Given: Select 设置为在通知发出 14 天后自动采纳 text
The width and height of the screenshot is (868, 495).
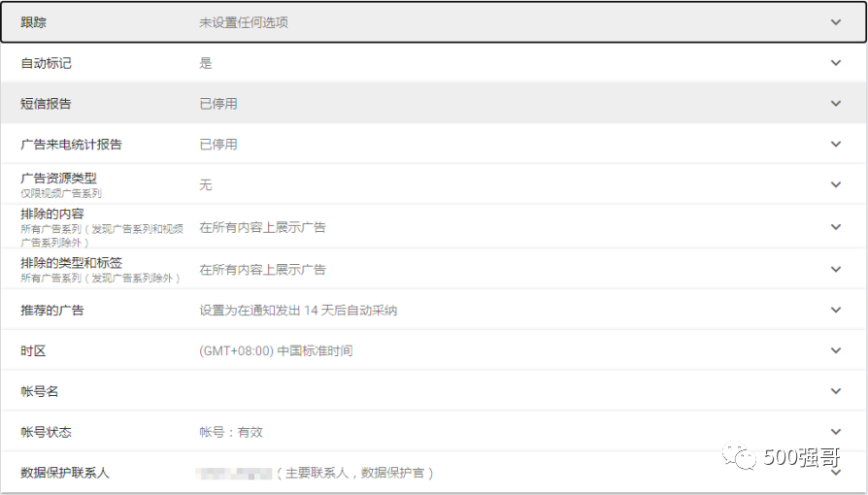Looking at the screenshot, I should (x=298, y=310).
